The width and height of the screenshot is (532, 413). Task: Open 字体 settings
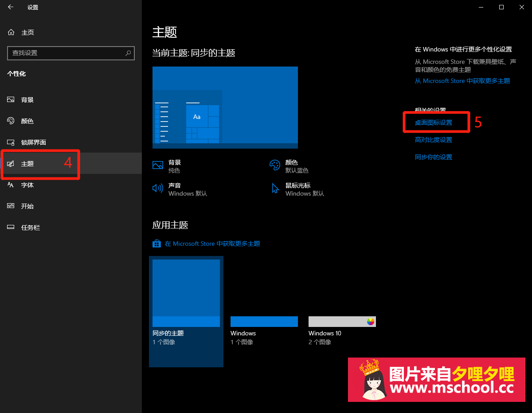click(71, 185)
